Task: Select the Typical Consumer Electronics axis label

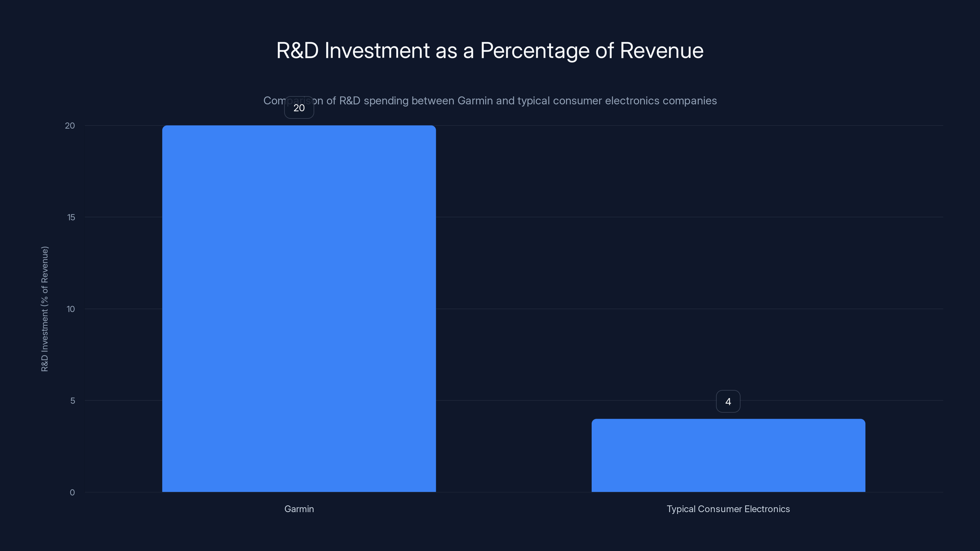Action: tap(728, 509)
